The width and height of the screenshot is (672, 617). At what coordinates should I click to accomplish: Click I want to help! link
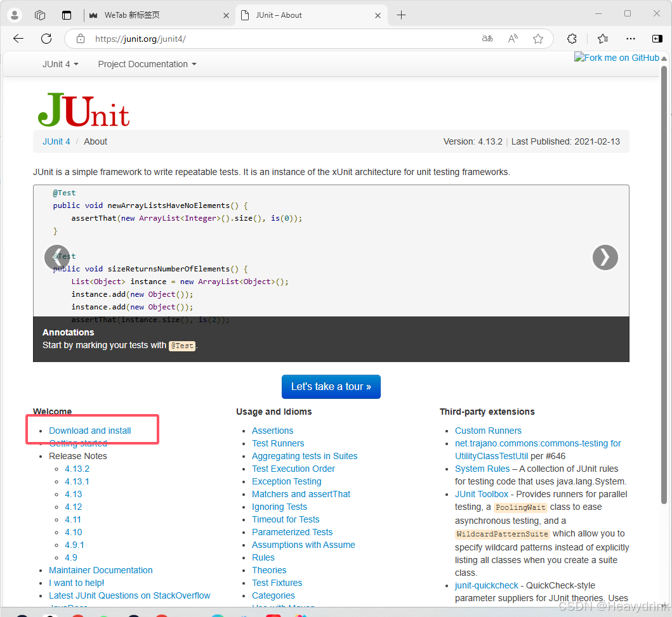(x=77, y=583)
